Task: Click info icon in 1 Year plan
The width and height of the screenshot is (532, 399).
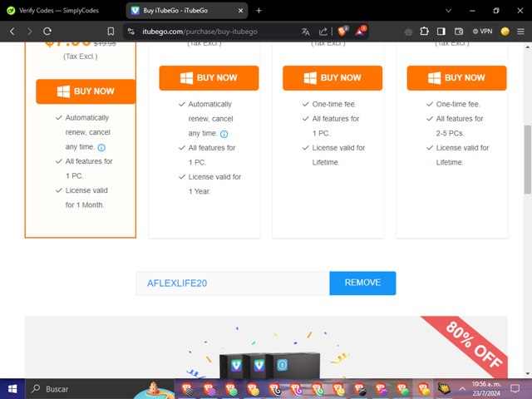Action: (224, 134)
